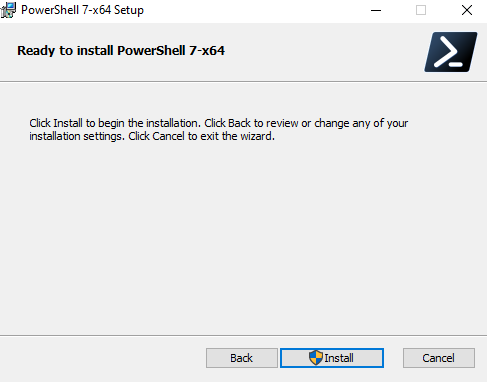Minimize the PowerShell setup window
The height and width of the screenshot is (382, 487).
(x=376, y=10)
